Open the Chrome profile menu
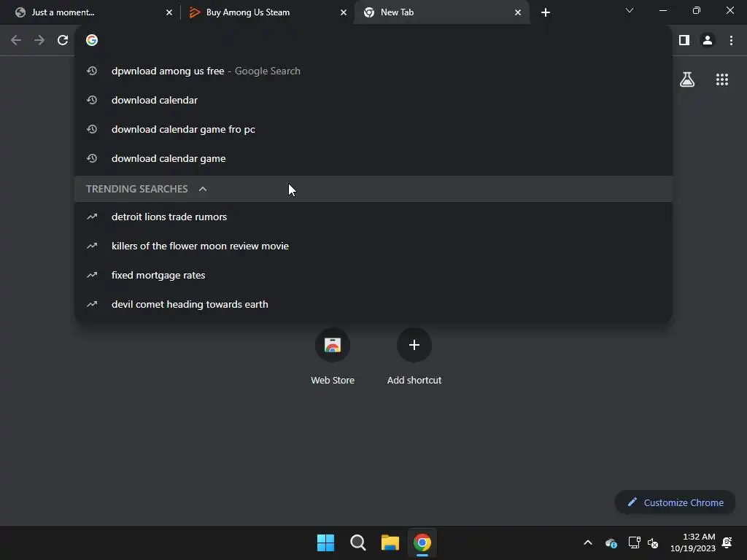Screen dimensions: 747x560 [708, 40]
